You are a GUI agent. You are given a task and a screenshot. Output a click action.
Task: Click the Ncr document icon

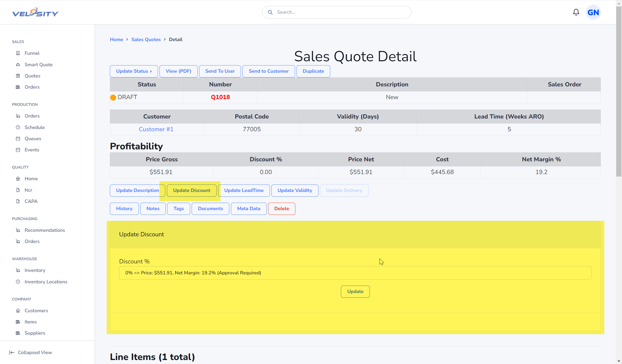click(18, 190)
